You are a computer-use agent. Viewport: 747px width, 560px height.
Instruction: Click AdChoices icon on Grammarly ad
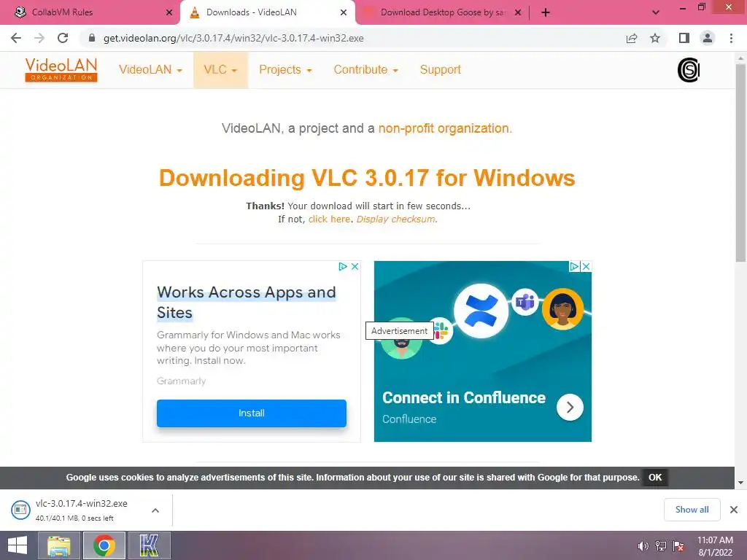[x=343, y=267]
